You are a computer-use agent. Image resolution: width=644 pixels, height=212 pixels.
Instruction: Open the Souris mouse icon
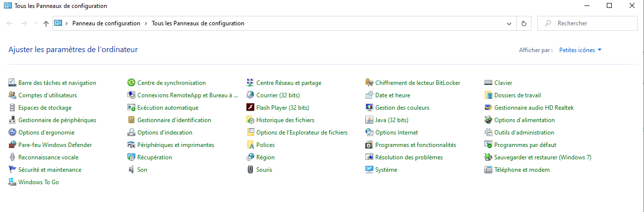[251, 170]
